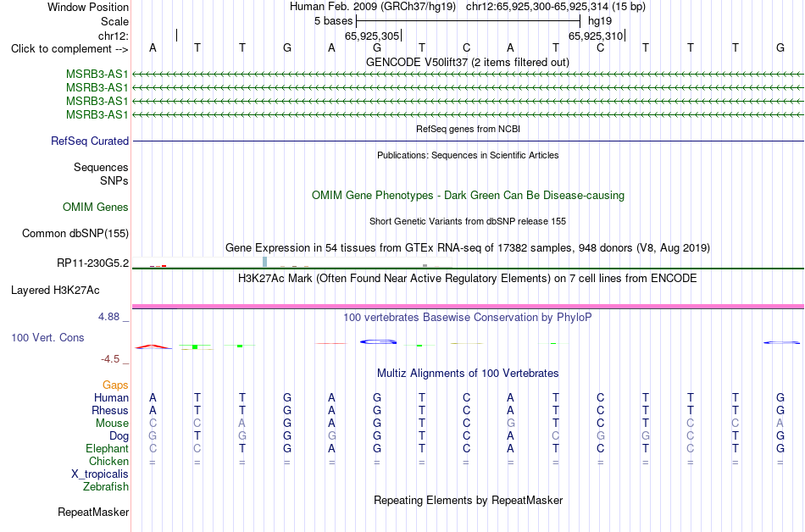Click the chr12:65,925,300-65,925,314 (15 bp) position text
The height and width of the screenshot is (532, 805).
(556, 7)
